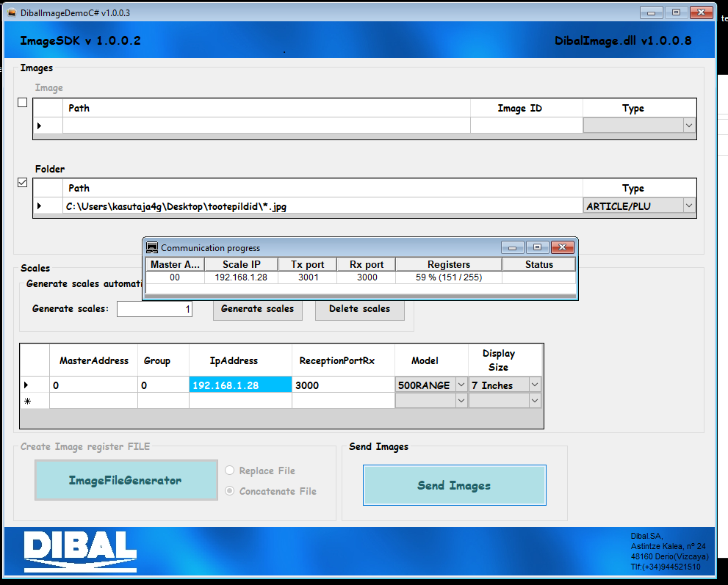728x585 pixels.
Task: Click the Image ID column header
Action: [x=527, y=108]
